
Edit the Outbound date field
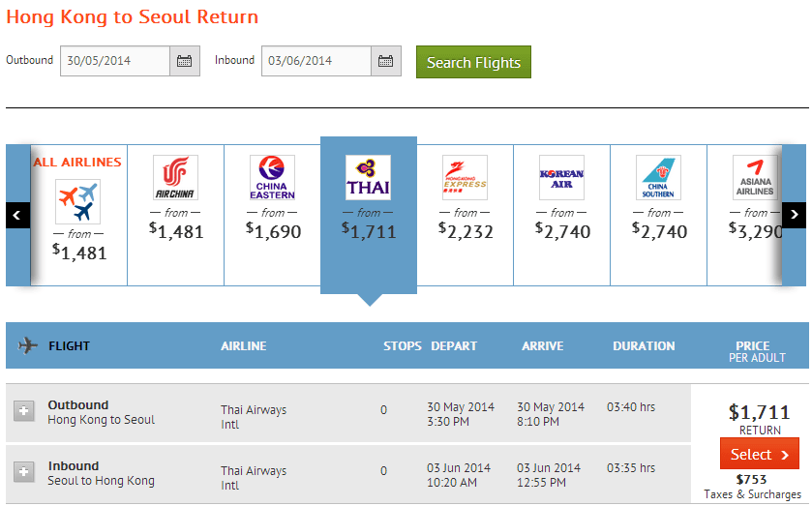[x=114, y=61]
